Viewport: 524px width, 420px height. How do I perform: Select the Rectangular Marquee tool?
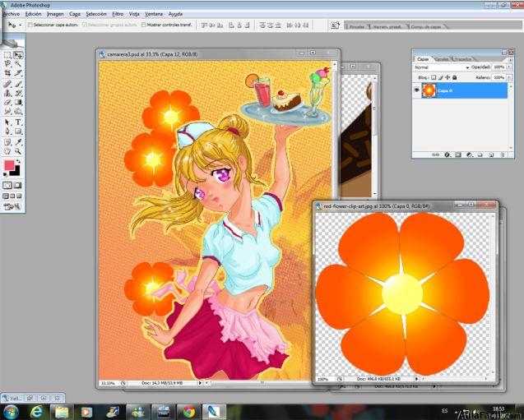(7, 55)
